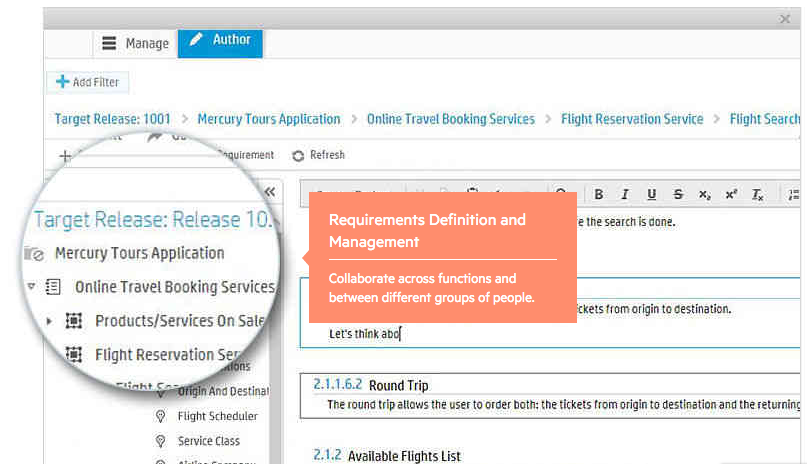Apply superscript formatting
807x464 pixels.
coord(731,194)
